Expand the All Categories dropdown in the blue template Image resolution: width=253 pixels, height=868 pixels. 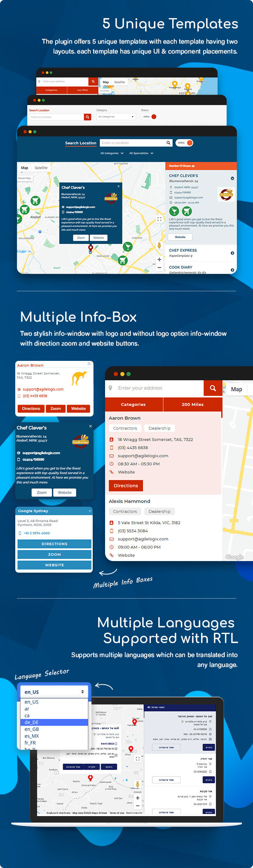click(x=112, y=153)
